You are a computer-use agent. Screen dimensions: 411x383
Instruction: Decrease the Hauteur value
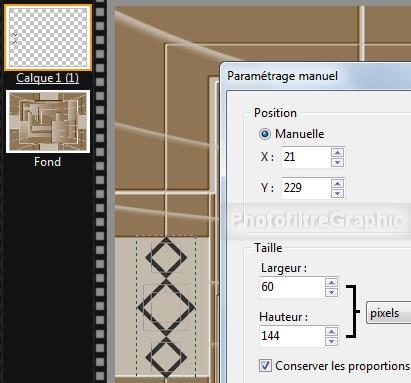[331, 341]
